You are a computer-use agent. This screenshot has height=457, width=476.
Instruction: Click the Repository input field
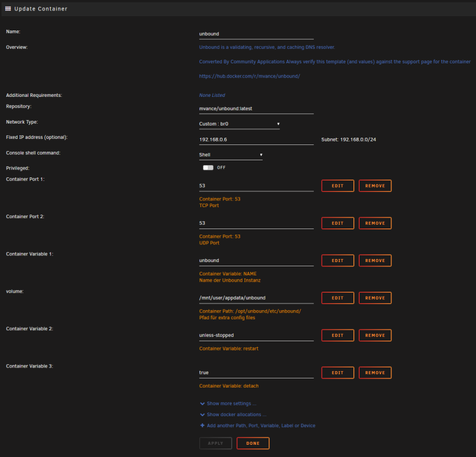point(256,108)
